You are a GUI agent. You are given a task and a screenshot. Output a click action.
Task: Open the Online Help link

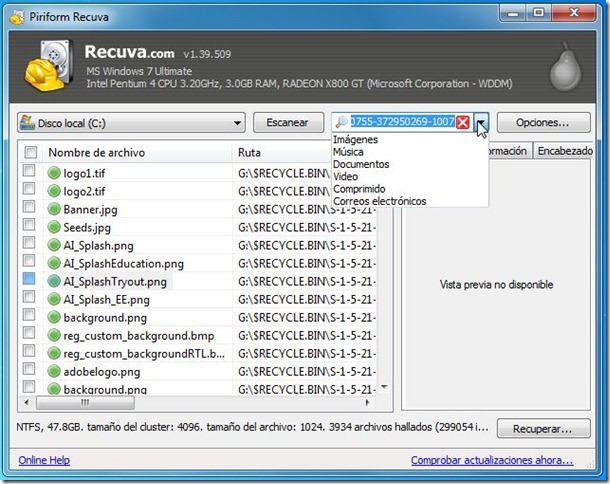tap(44, 460)
